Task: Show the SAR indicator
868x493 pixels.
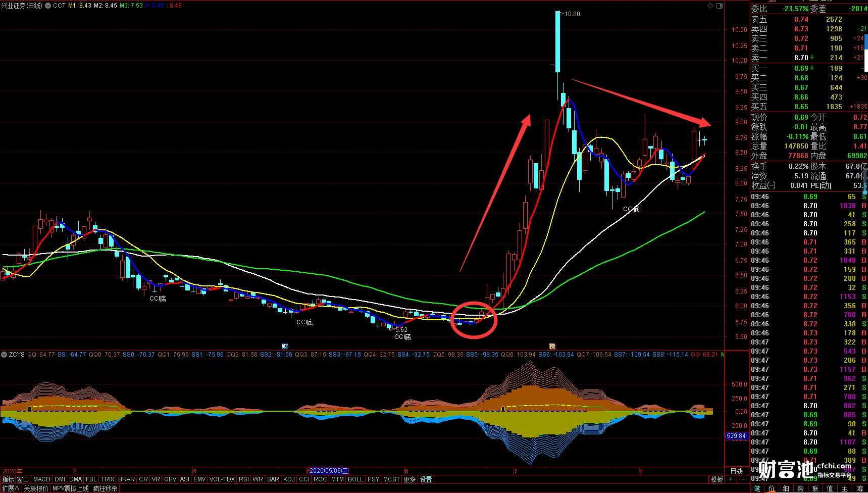Action: point(273,479)
